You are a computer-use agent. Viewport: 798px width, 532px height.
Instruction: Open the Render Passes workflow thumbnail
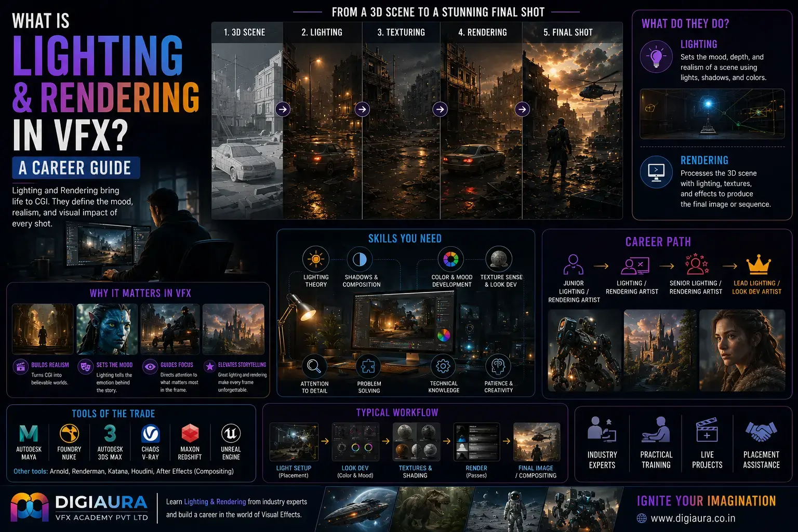click(x=476, y=442)
